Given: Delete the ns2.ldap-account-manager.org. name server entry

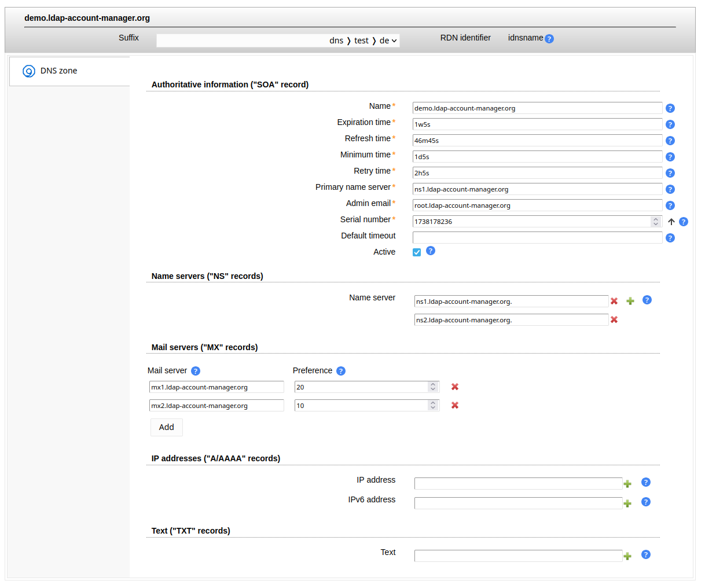Looking at the screenshot, I should (x=614, y=319).
